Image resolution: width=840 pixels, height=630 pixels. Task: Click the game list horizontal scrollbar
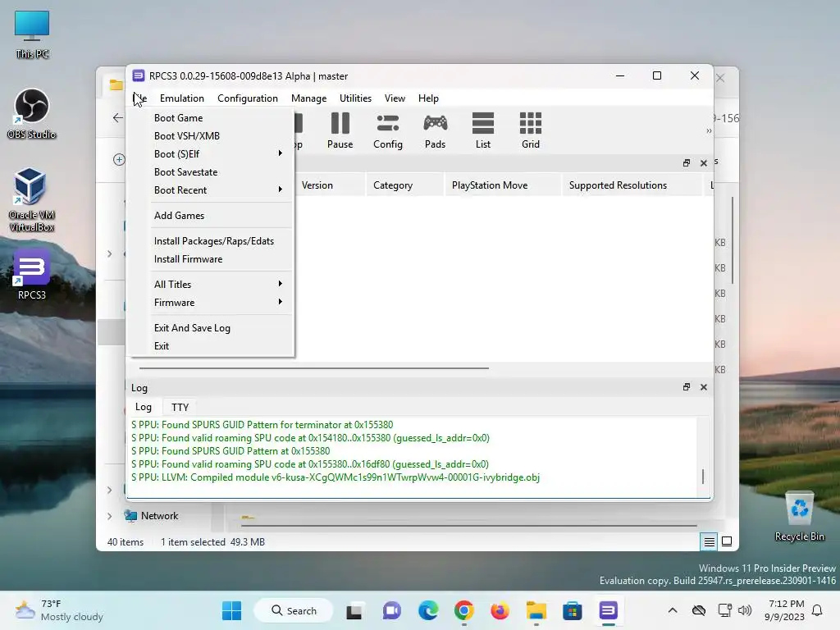tap(314, 368)
